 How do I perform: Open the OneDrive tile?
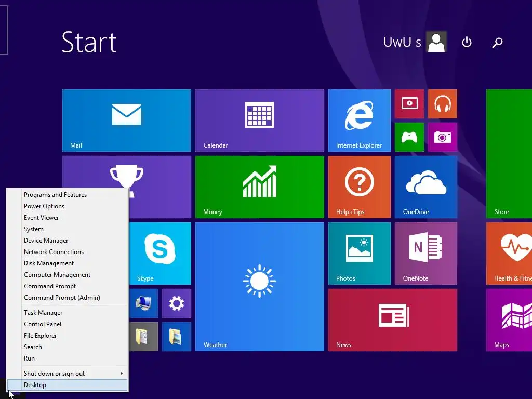click(x=426, y=187)
